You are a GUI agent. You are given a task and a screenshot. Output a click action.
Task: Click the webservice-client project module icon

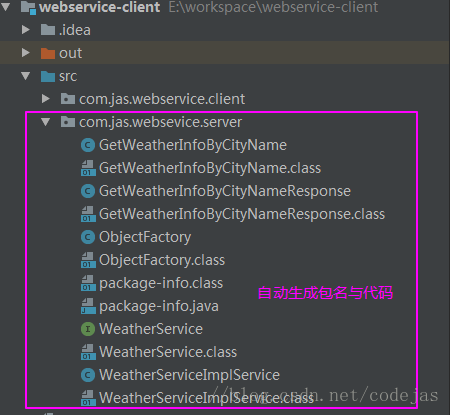pos(28,7)
